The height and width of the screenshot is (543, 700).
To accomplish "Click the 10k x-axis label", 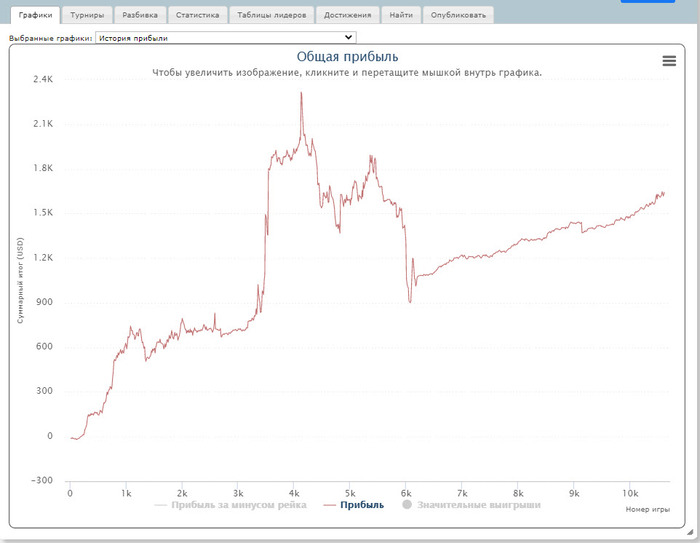I will click(x=630, y=493).
